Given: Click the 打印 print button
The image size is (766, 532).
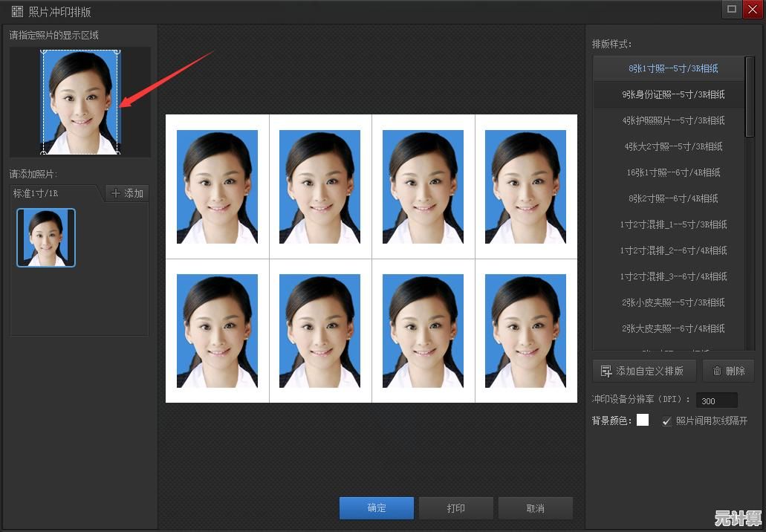Looking at the screenshot, I should (x=455, y=508).
